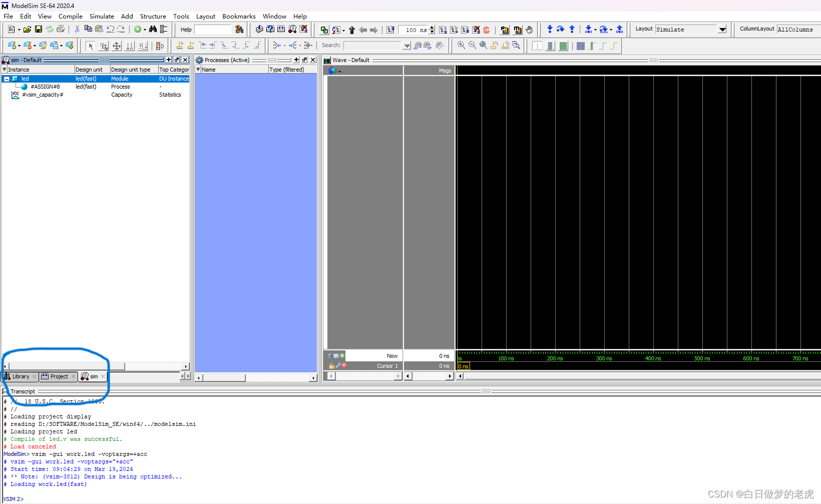Open Find with the binoculars icon
The image size is (821, 504).
[153, 30]
